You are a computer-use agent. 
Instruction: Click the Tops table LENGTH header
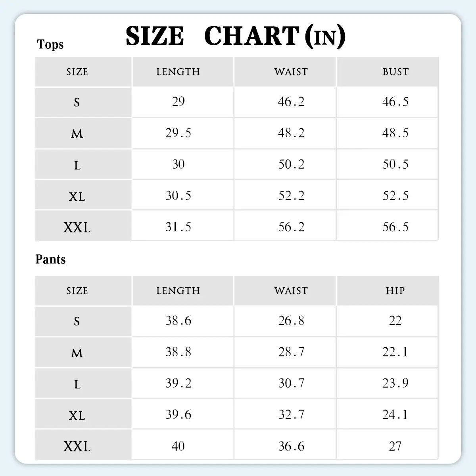pyautogui.click(x=178, y=72)
